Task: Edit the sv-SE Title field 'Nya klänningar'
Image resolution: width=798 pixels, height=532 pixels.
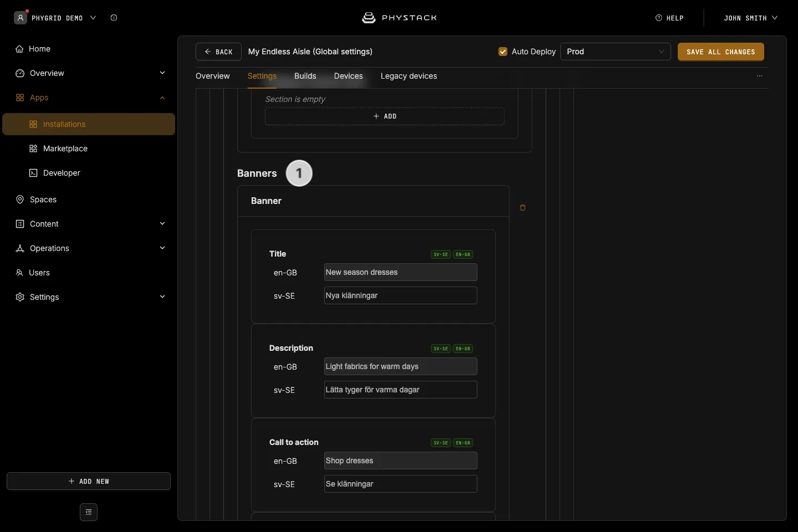Action: [x=401, y=295]
